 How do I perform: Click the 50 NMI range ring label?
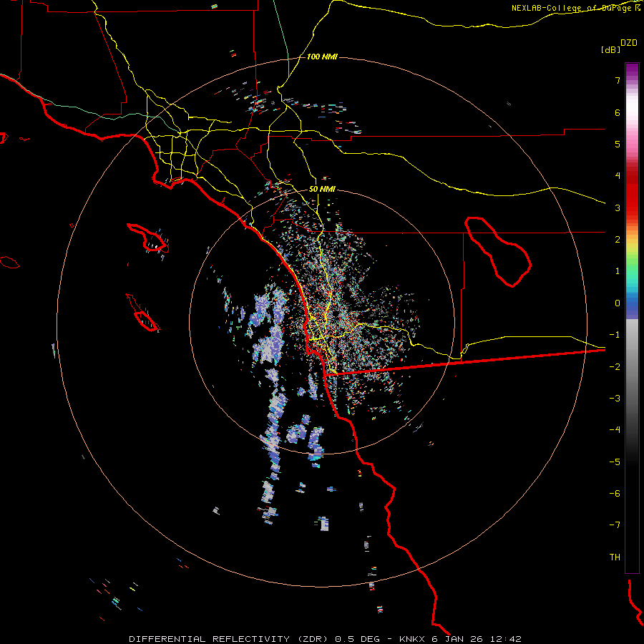(322, 189)
